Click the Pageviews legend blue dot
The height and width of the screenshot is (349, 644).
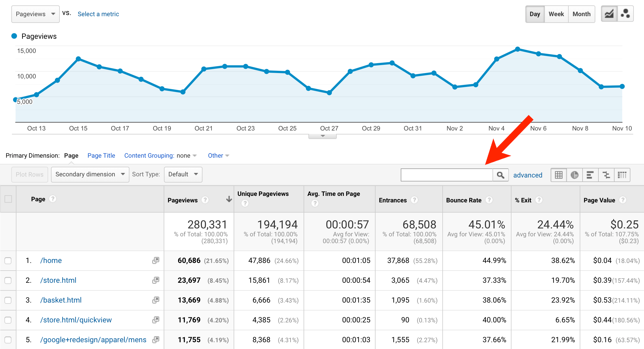click(x=14, y=36)
